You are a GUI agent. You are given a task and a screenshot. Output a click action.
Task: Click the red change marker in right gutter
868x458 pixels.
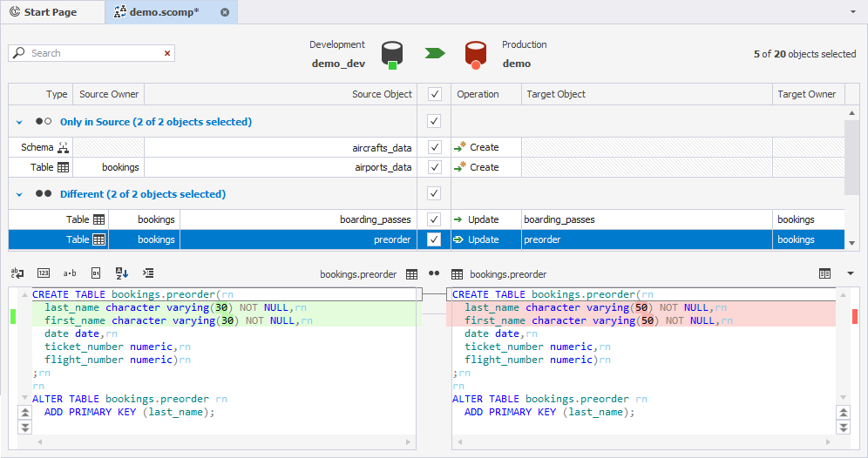pos(855,316)
